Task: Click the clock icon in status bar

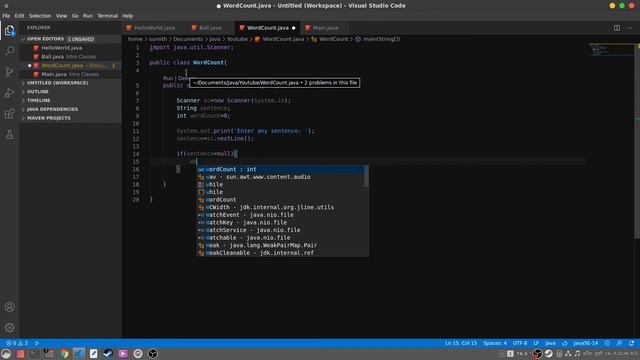Action: 607,343
